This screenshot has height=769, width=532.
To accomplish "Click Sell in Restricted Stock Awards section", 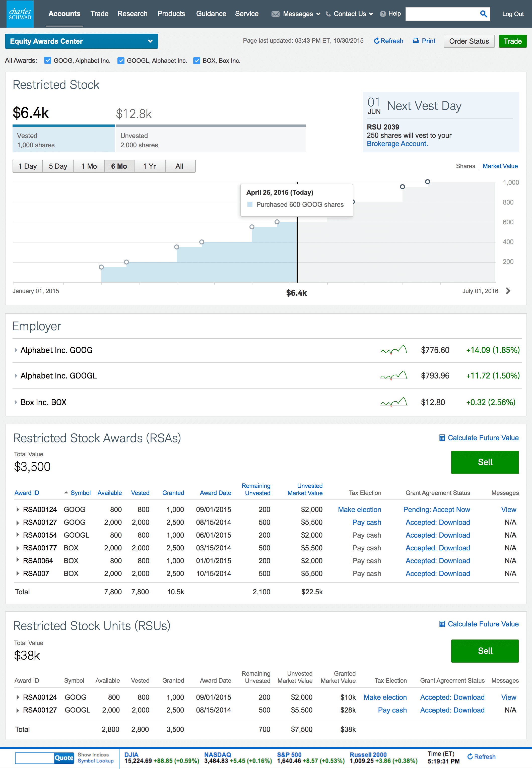I will (x=485, y=462).
